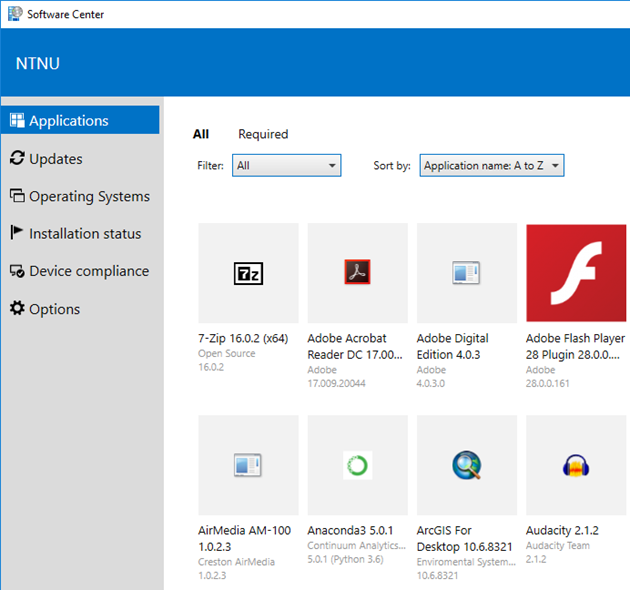Viewport: 630px width, 590px height.
Task: Click the Updates refresh icon
Action: click(x=17, y=158)
